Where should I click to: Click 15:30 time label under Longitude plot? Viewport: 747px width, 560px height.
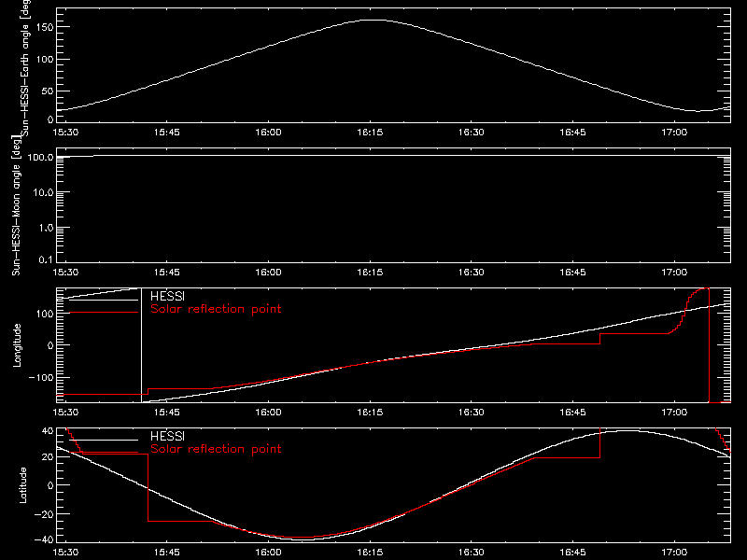coord(65,413)
